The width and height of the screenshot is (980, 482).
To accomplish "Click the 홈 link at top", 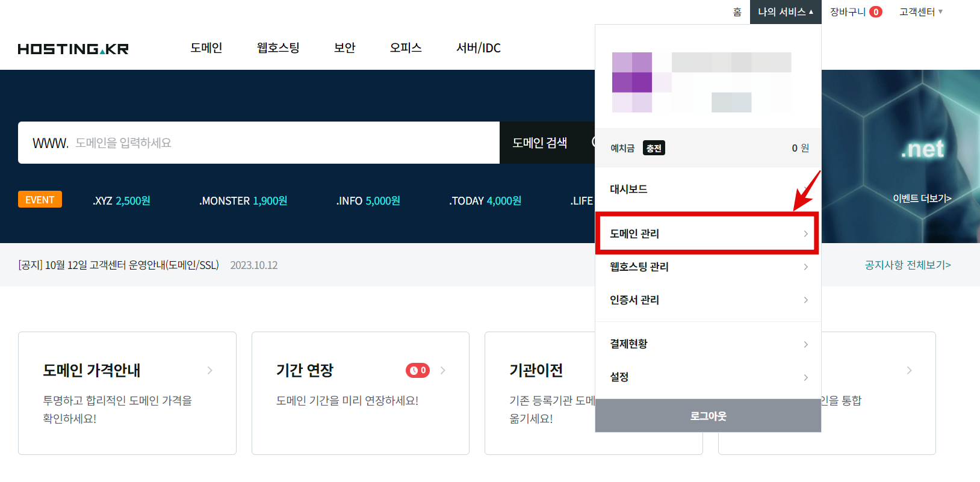I will pyautogui.click(x=737, y=12).
